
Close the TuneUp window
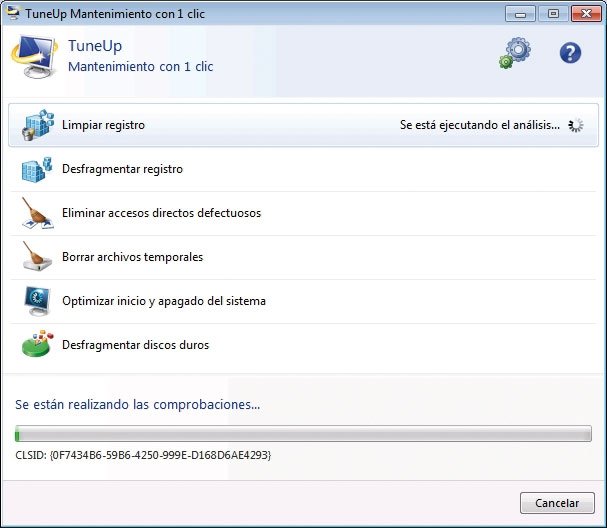586,14
